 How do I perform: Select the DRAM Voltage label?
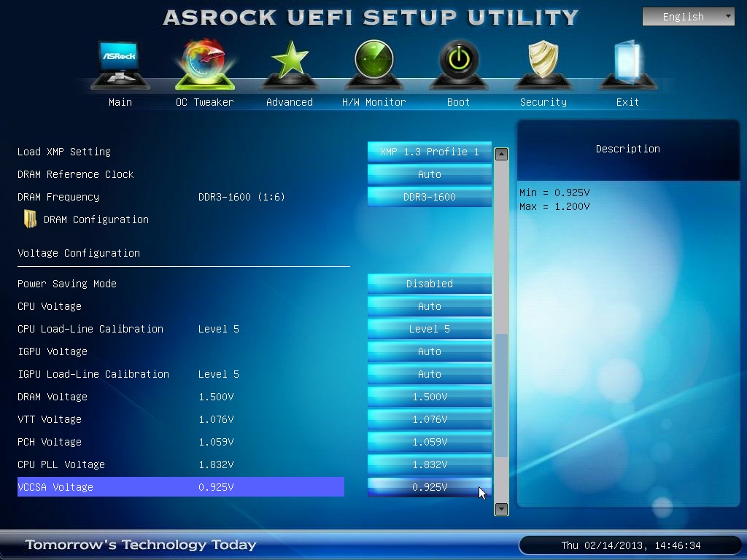(53, 397)
